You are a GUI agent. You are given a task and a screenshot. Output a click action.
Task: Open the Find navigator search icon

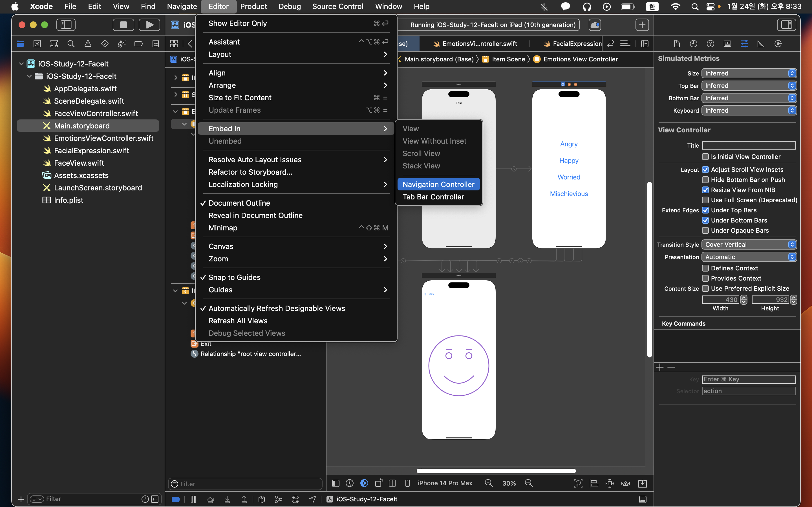71,44
